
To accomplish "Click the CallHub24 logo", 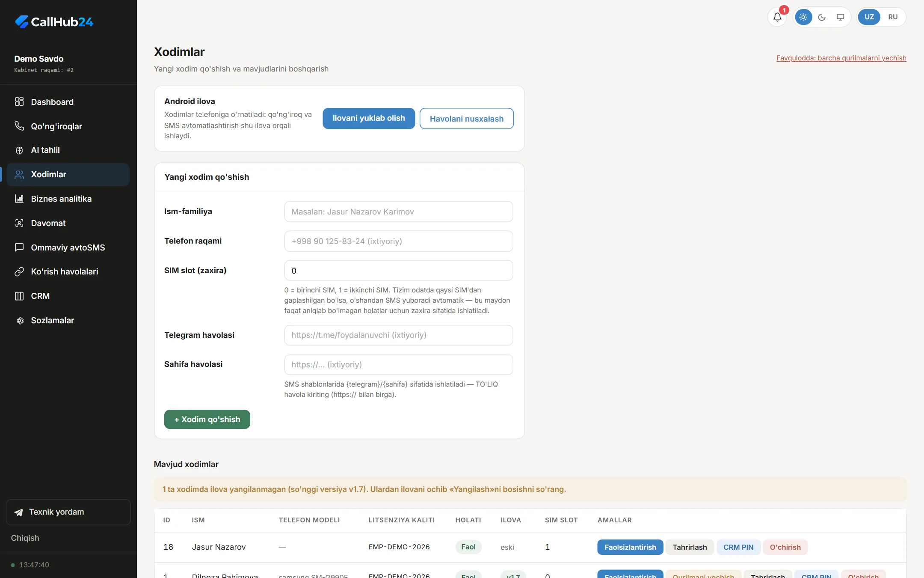I will coord(54,22).
